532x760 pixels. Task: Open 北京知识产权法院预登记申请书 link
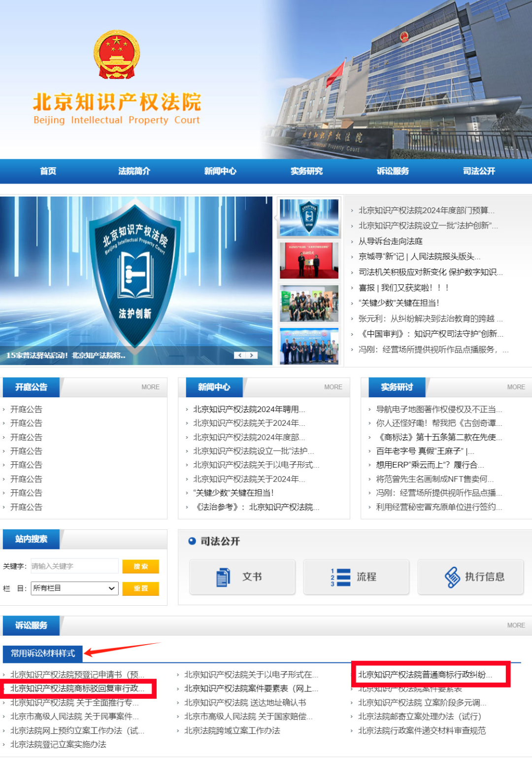[x=77, y=674]
